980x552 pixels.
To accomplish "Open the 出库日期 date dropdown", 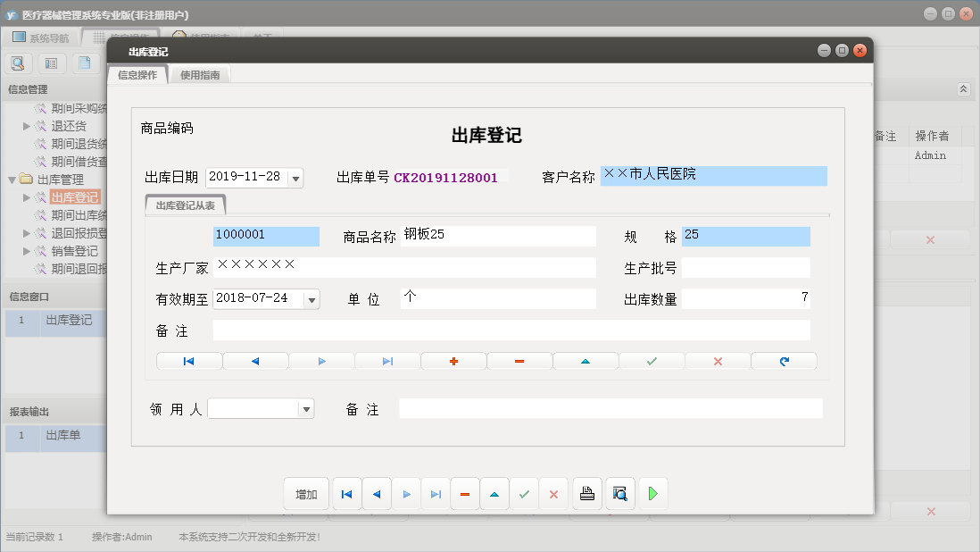I will point(295,177).
